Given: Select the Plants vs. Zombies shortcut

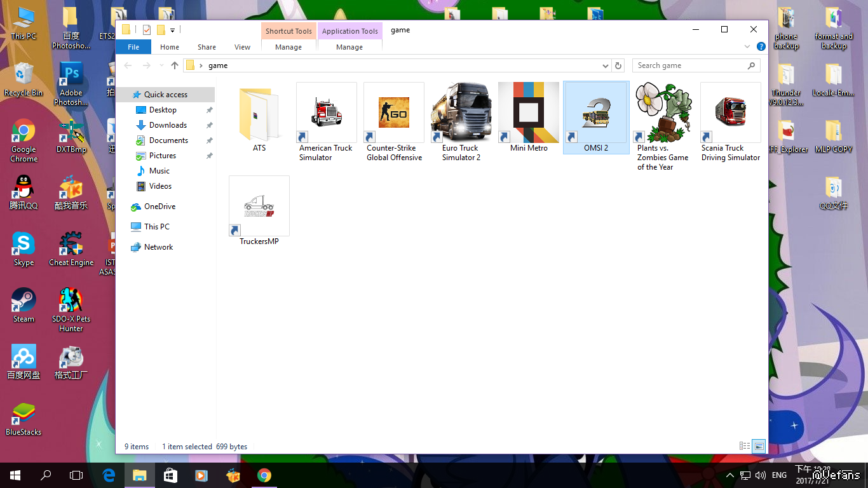Looking at the screenshot, I should tap(663, 113).
